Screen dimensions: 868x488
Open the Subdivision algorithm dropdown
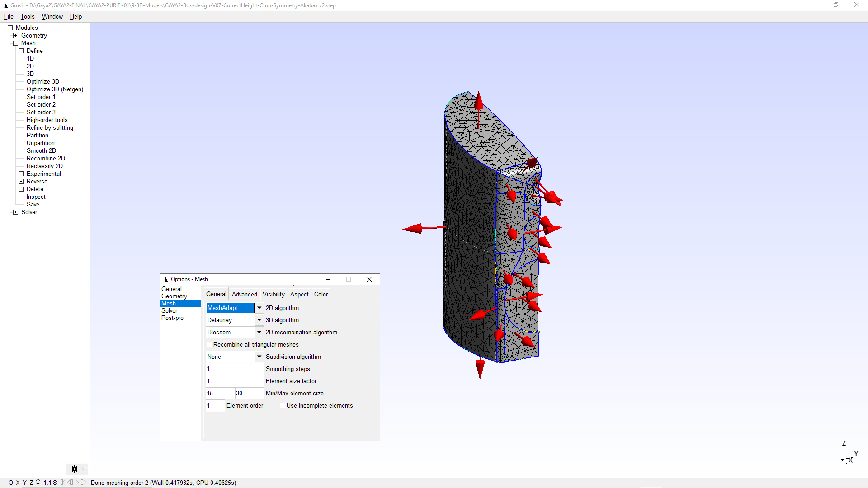[259, 357]
